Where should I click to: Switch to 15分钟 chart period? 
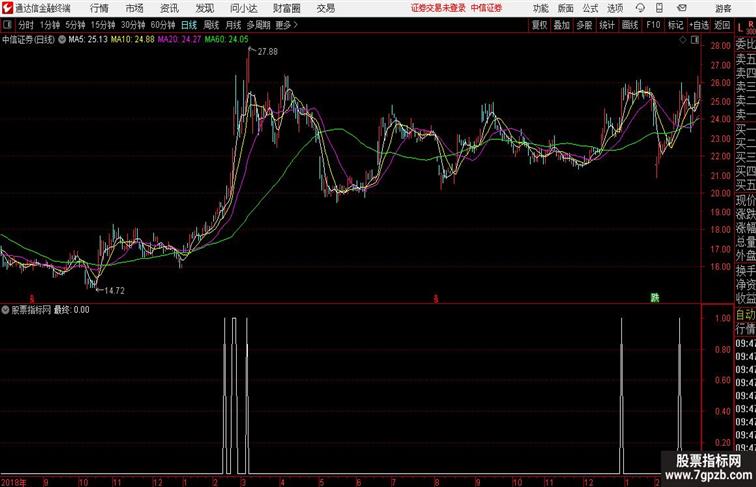(x=103, y=25)
